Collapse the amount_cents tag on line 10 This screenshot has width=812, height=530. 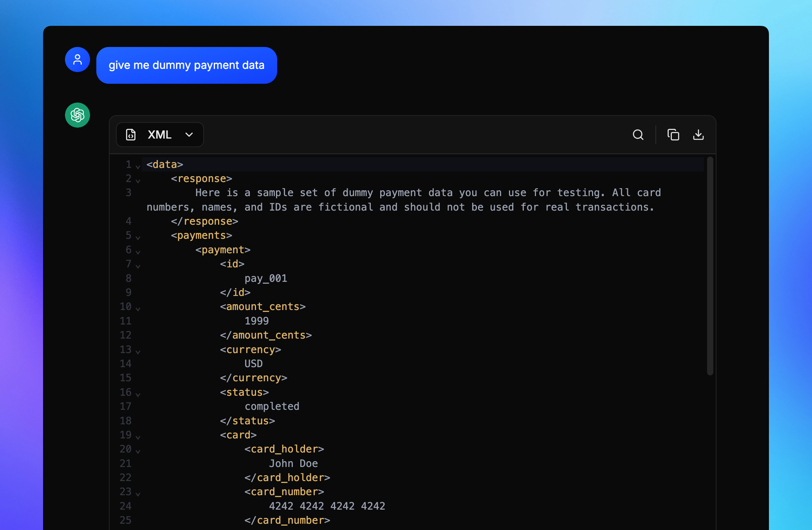click(x=138, y=309)
